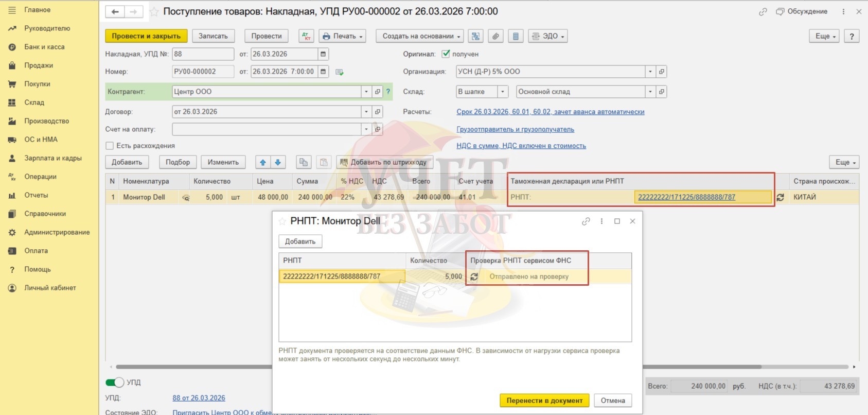Expand Создать на основании dropdown
Viewport: 868px width, 415px height.
pos(419,36)
